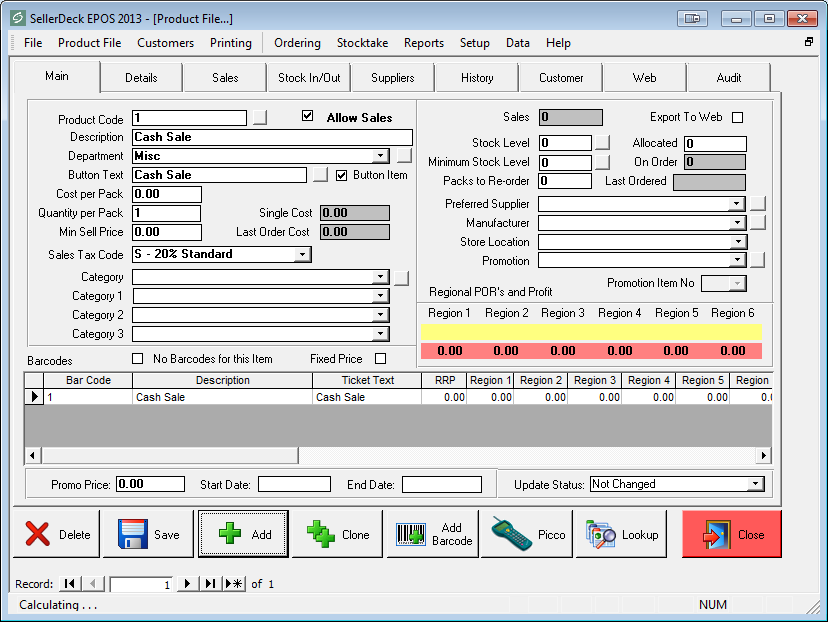Click the Promo Price input field

150,484
